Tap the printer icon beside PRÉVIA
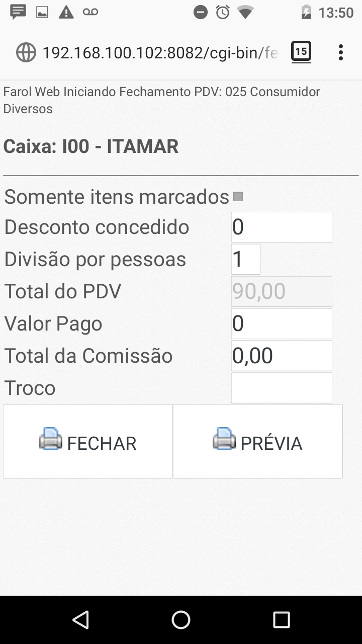This screenshot has width=362, height=644. [x=224, y=439]
